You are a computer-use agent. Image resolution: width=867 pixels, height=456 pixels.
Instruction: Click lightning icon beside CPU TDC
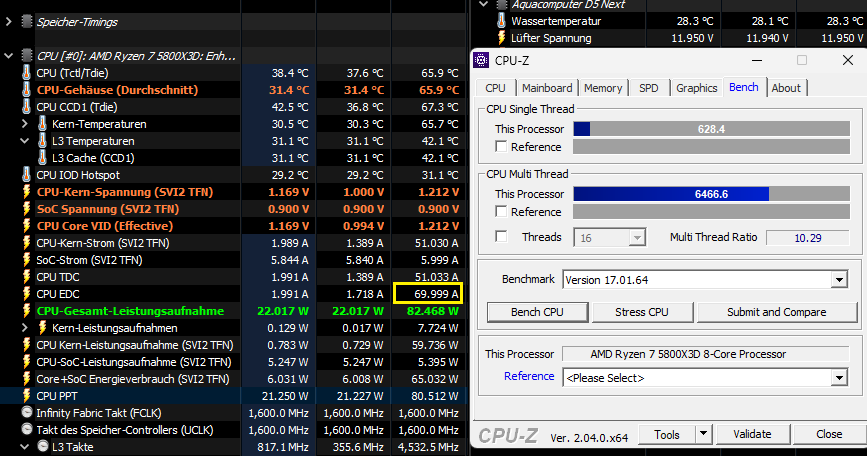[x=26, y=277]
